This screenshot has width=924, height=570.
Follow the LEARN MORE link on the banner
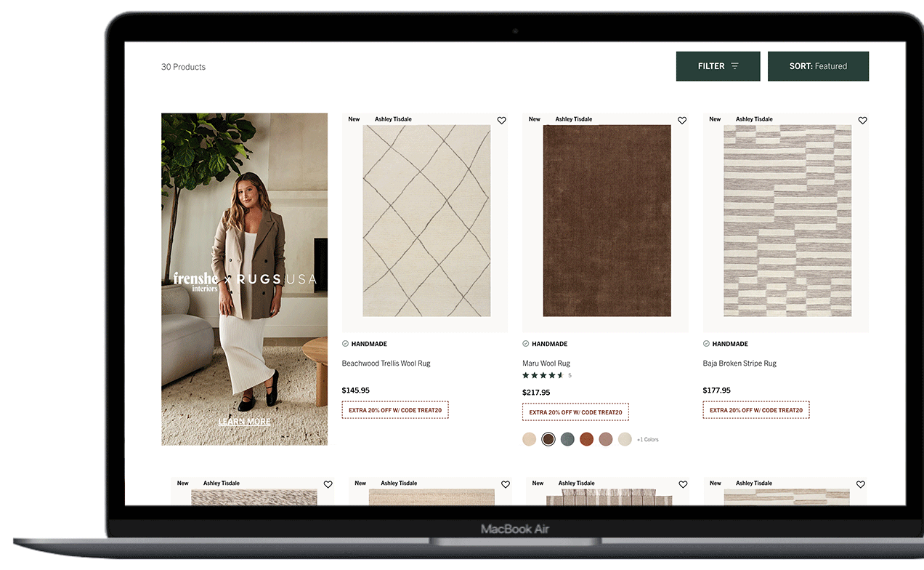[244, 422]
